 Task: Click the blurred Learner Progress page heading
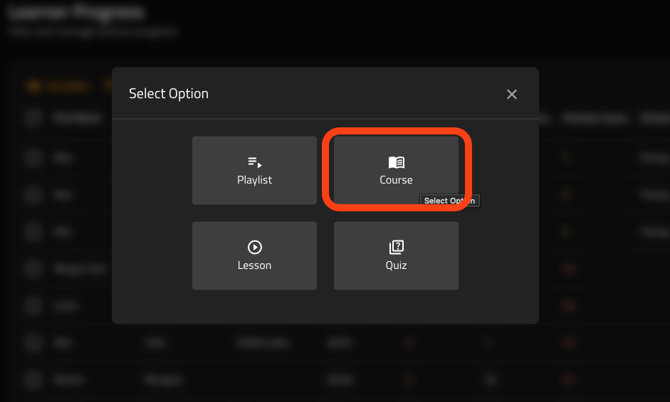click(x=75, y=13)
